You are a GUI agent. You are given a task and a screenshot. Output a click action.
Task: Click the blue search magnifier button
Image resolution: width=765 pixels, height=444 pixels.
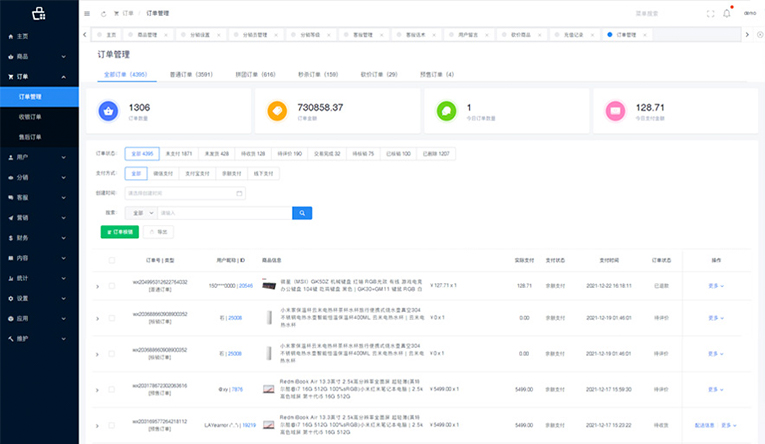(x=302, y=212)
